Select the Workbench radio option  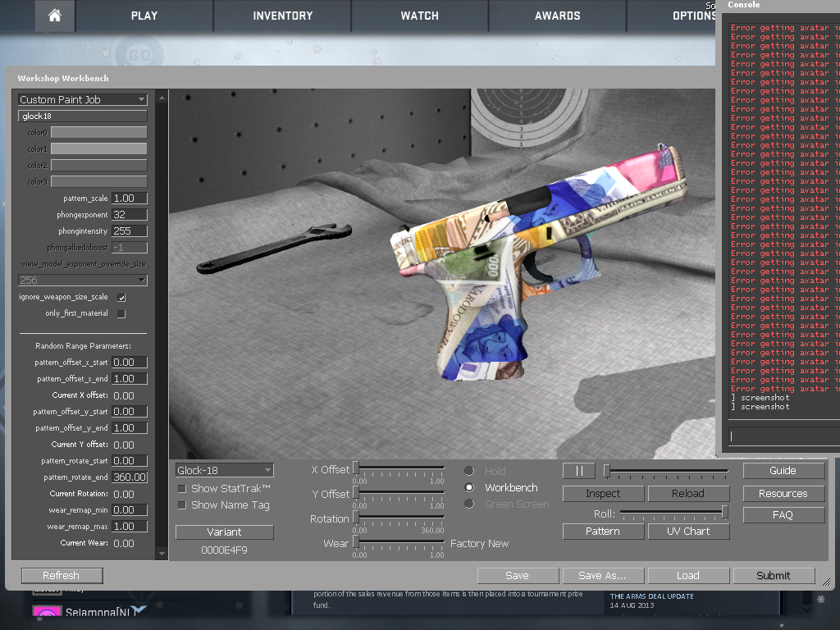[469, 487]
